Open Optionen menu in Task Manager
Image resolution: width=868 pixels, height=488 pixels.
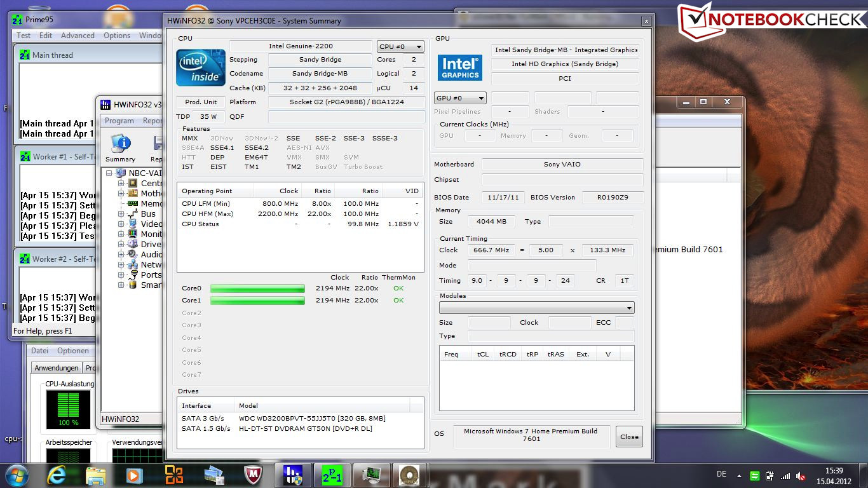click(73, 351)
